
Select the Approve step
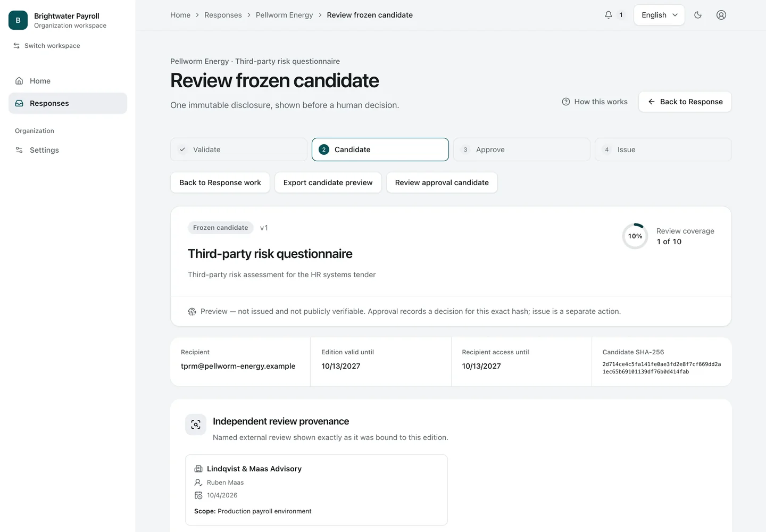[x=522, y=149]
